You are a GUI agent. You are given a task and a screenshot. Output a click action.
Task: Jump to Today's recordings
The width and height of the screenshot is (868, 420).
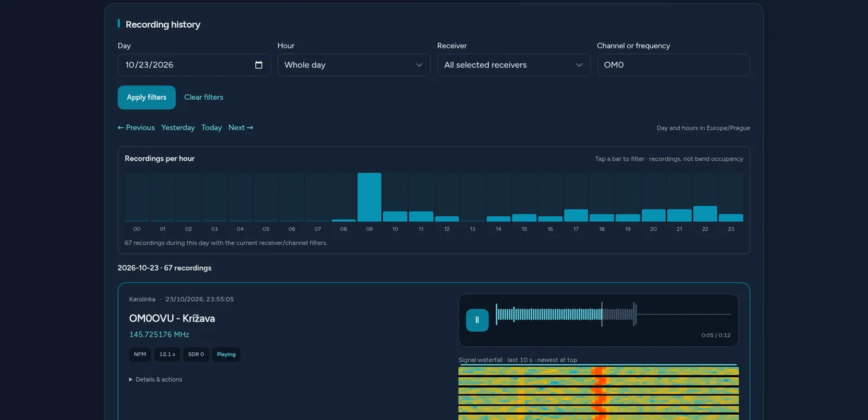pyautogui.click(x=212, y=127)
